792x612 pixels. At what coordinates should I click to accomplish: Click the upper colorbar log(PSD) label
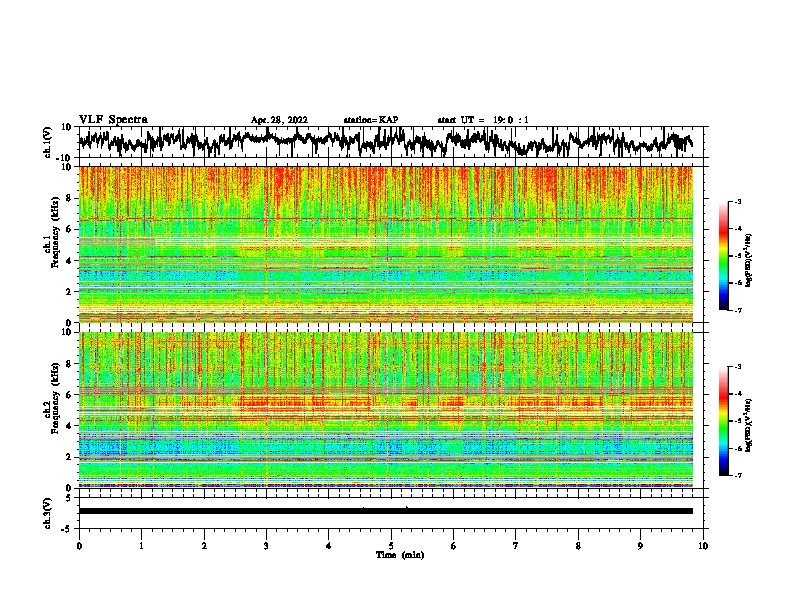pos(749,261)
